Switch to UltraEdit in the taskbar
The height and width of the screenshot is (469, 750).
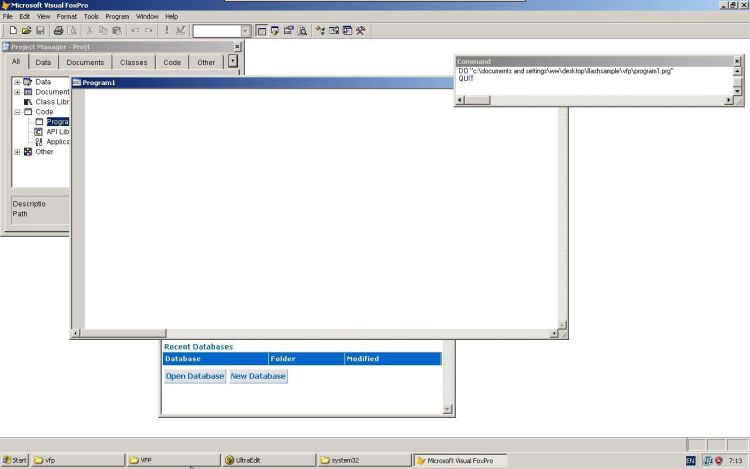[268, 460]
